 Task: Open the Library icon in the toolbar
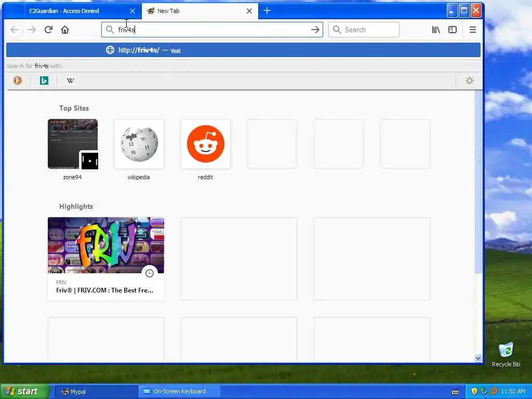point(436,30)
